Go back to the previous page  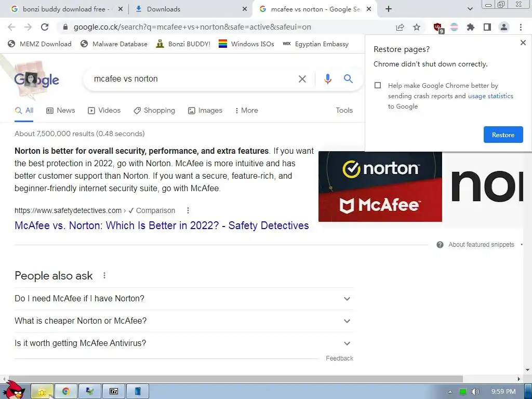(x=11, y=27)
